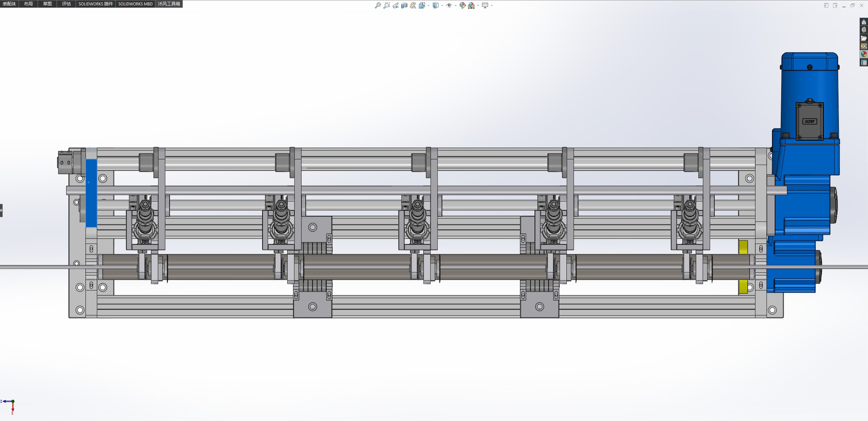Click the Previous View icon
Image resolution: width=868 pixels, height=421 pixels.
[x=396, y=5]
